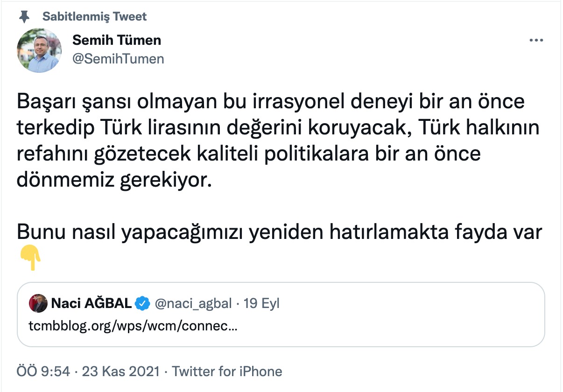Image resolution: width=563 pixels, height=392 pixels.
Task: Click the "Sabitlenmiş Tweet" label
Action: 94,17
